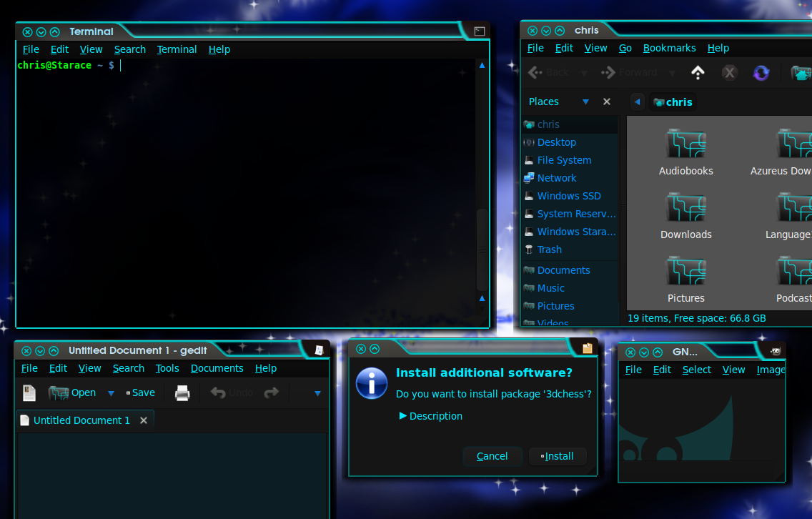The height and width of the screenshot is (519, 812).
Task: Click the Up arrow in file manager toolbar
Action: [698, 72]
